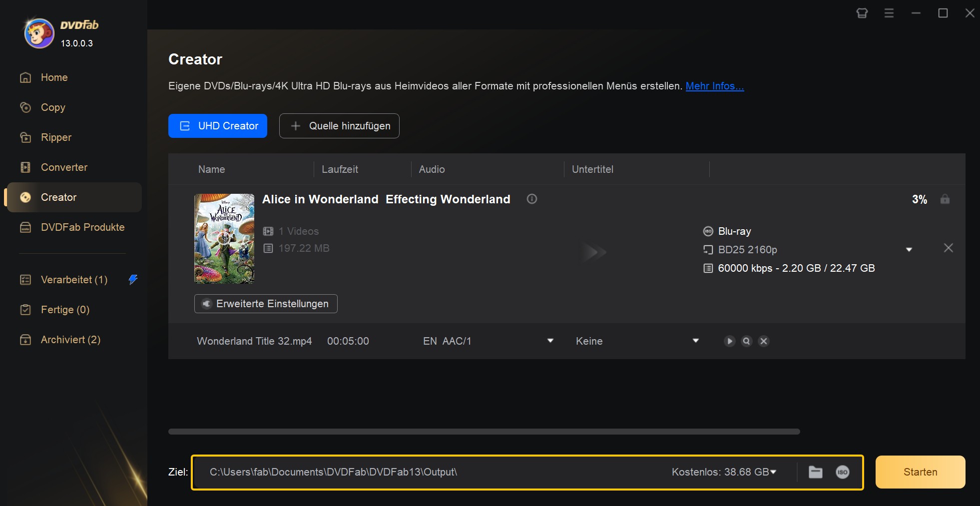Open the ISO output icon near Ziel field

tap(843, 472)
